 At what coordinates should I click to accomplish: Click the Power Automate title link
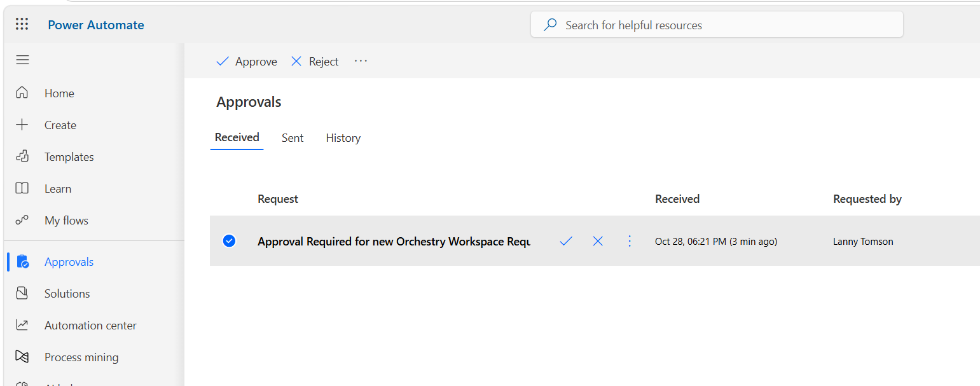click(x=96, y=25)
